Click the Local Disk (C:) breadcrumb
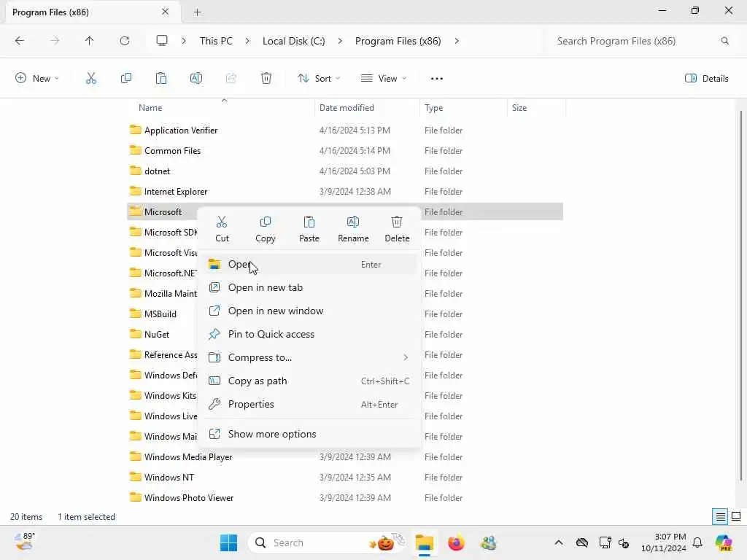Screen dimensions: 747x560 coord(293,41)
